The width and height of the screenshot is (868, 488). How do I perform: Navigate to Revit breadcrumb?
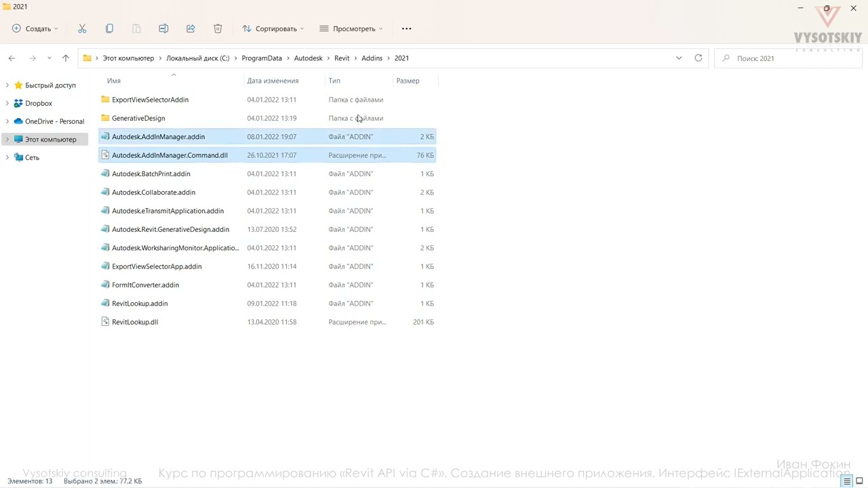pos(342,58)
